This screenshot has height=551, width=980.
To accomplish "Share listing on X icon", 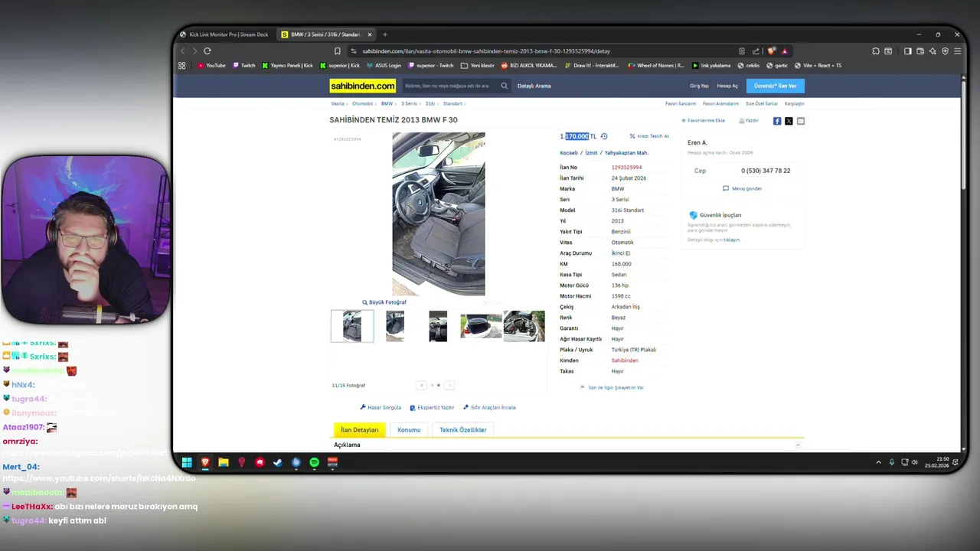I will (789, 121).
